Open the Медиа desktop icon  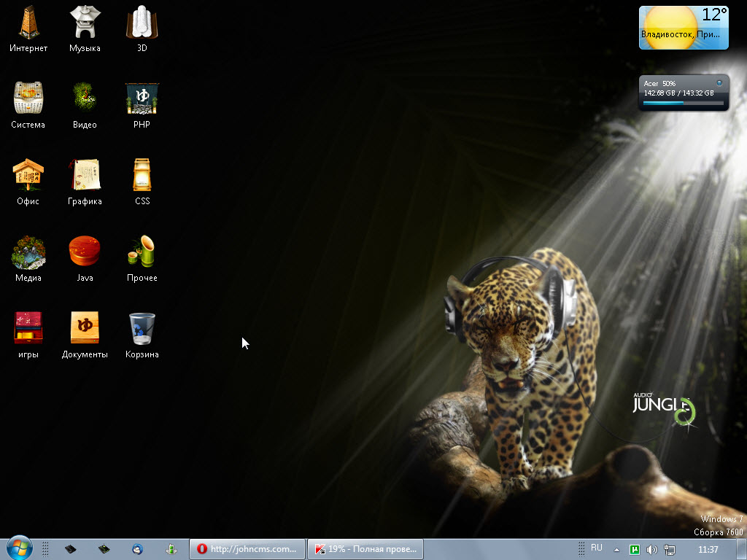(x=28, y=253)
